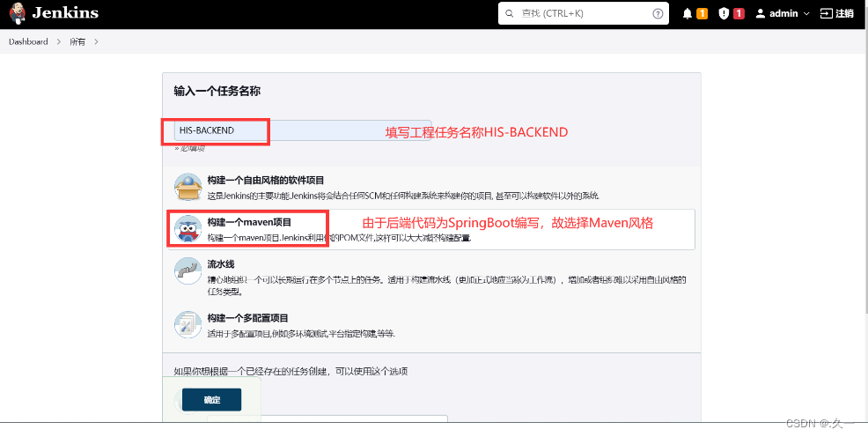
Task: Focus the search box (CTRL+K)
Action: [x=583, y=13]
